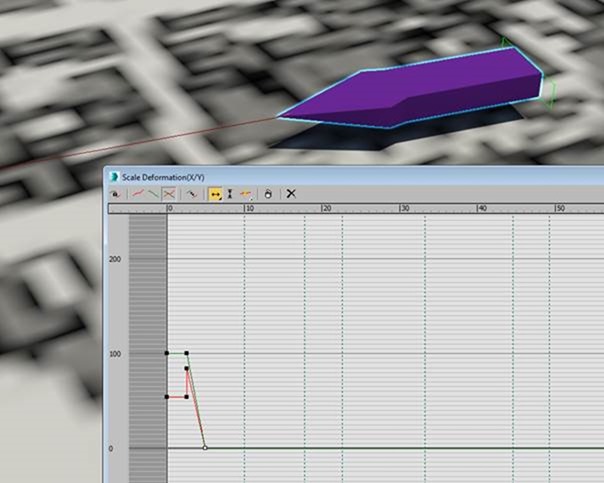Swap the deform curves
Screen dimensions: 604x483
click(x=191, y=194)
